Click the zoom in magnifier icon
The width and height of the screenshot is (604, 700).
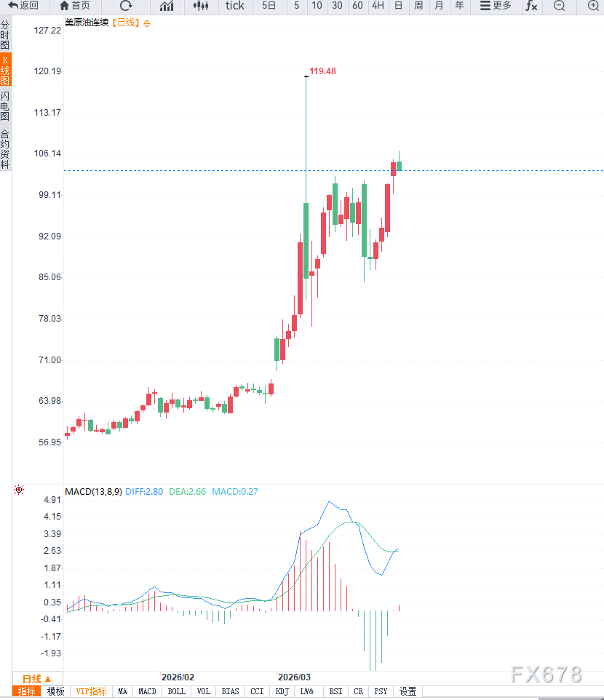pyautogui.click(x=593, y=6)
